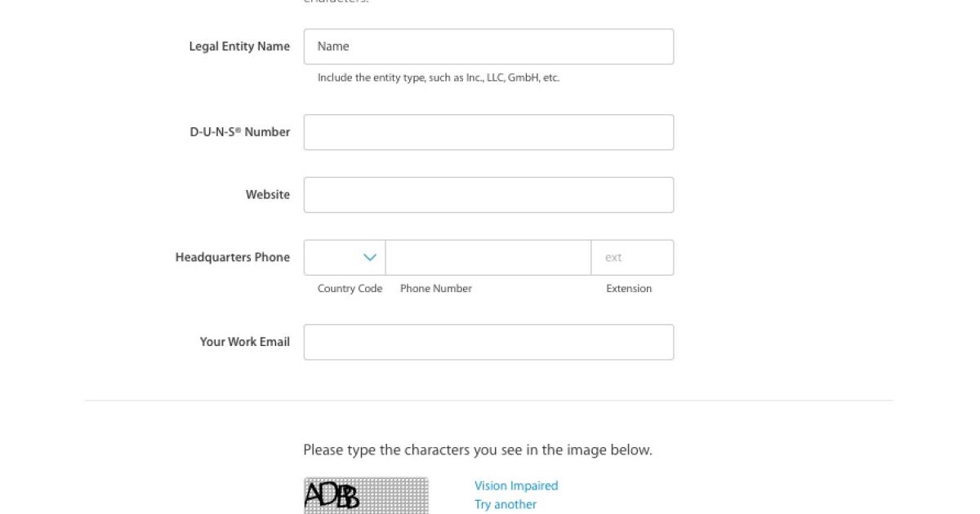
Task: Click the Phone Number caption
Action: [x=436, y=289]
